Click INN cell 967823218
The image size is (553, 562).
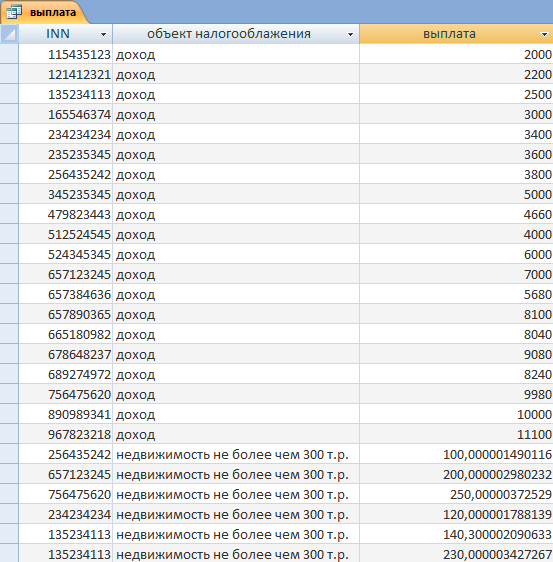point(66,434)
